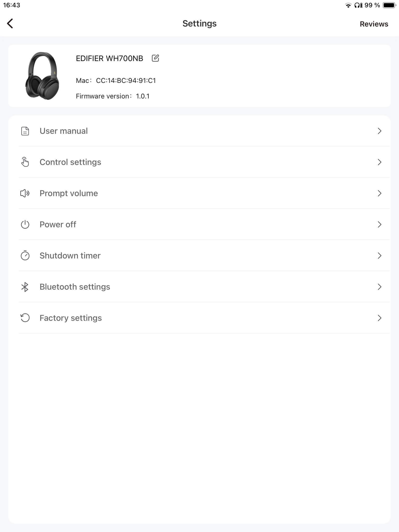Tap the Factory settings reset icon
The width and height of the screenshot is (399, 532).
25,318
